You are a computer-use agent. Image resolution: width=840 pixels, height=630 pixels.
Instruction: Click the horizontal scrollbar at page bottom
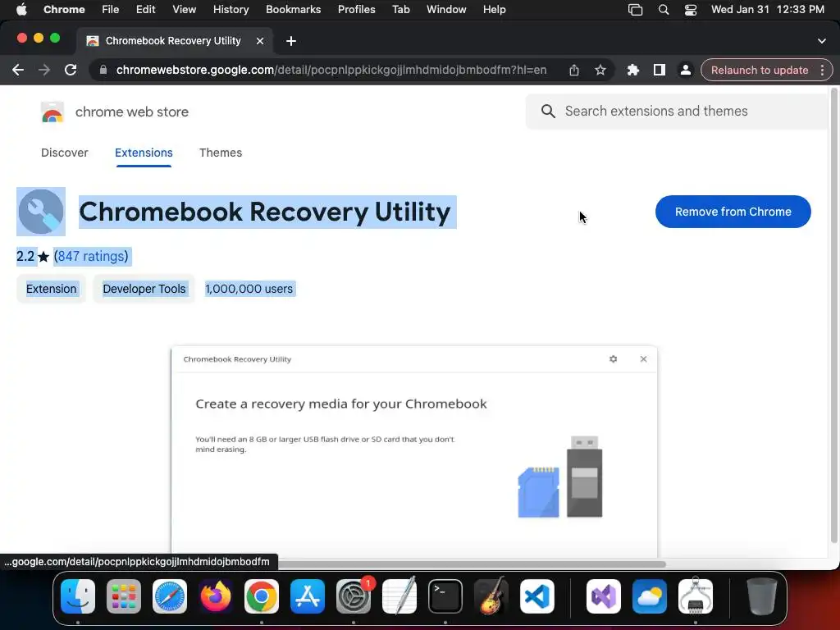click(x=472, y=564)
